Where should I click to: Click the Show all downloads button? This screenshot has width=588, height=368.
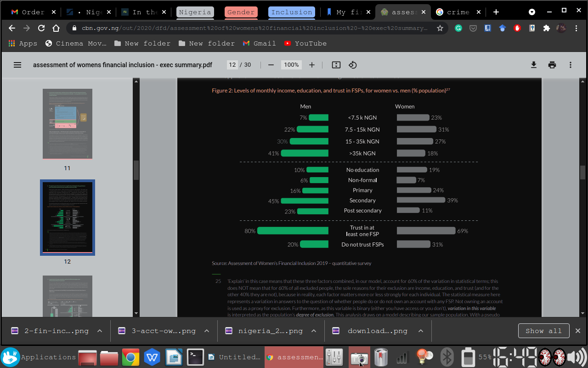click(543, 331)
